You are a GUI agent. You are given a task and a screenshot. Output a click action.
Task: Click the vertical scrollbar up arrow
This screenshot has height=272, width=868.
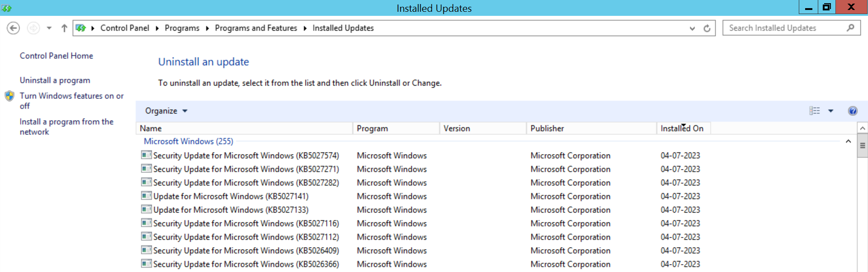coord(862,129)
